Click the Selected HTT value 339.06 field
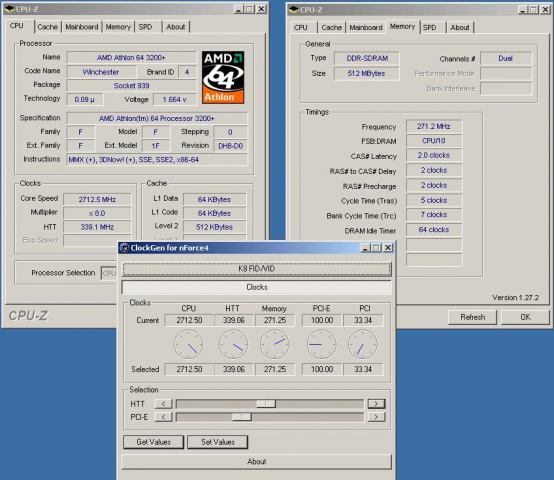Image resolution: width=554 pixels, height=480 pixels. pyautogui.click(x=234, y=369)
